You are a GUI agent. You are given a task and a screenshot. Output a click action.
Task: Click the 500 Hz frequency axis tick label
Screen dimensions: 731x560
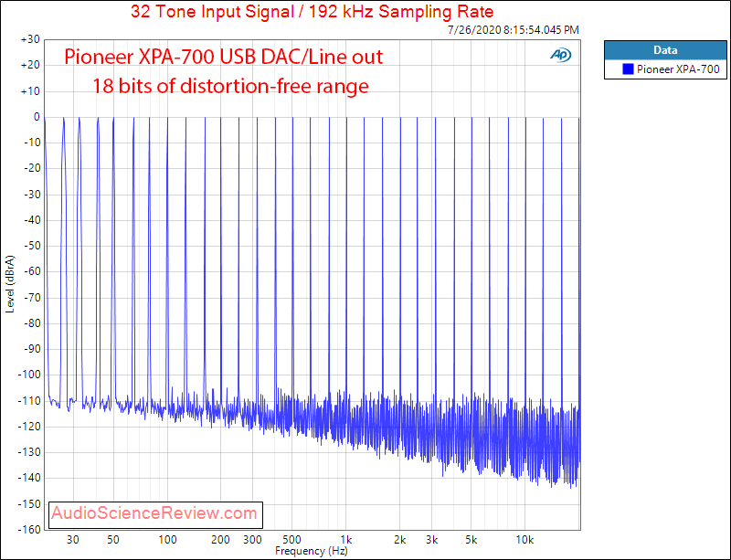click(x=291, y=540)
